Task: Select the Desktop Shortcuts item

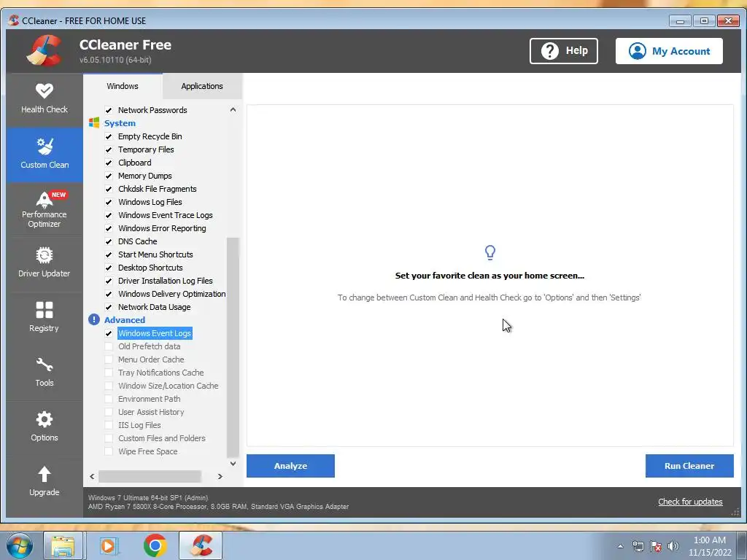Action: click(150, 268)
